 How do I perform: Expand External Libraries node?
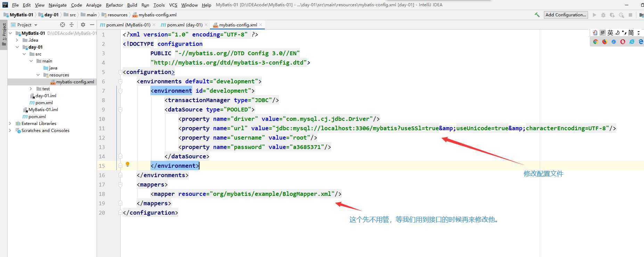click(x=10, y=124)
